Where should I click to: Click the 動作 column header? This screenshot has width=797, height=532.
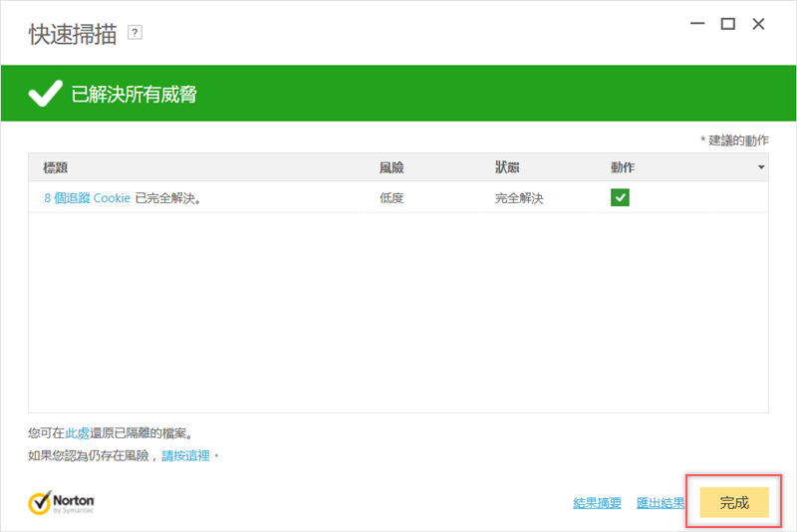point(623,167)
